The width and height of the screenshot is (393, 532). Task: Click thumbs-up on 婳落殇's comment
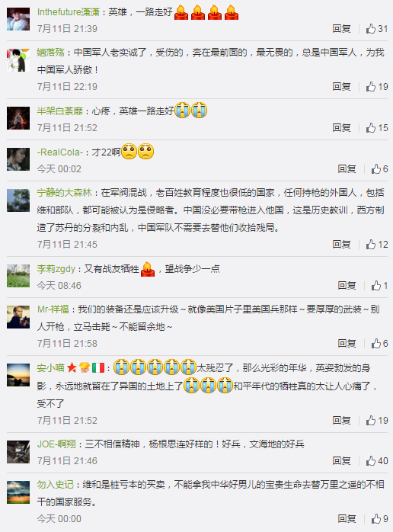click(x=371, y=87)
